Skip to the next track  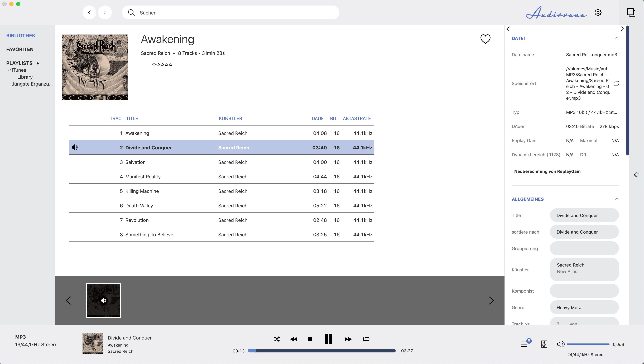click(x=348, y=339)
